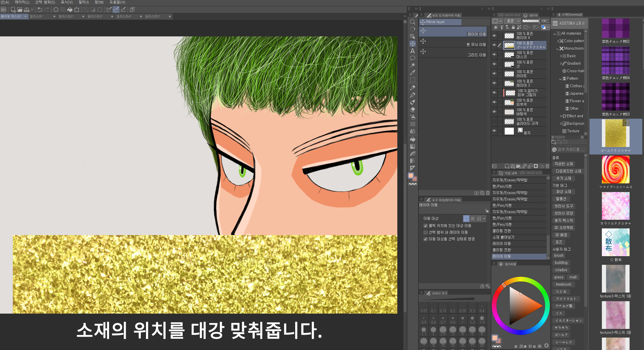The height and width of the screenshot is (350, 644).
Task: Click the Lock Layer icon
Action: point(513,27)
